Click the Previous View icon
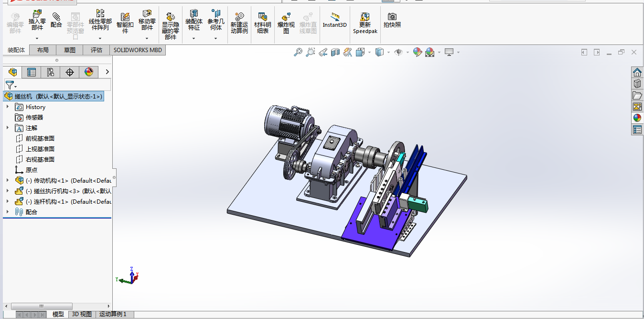The width and height of the screenshot is (644, 319). pos(323,52)
